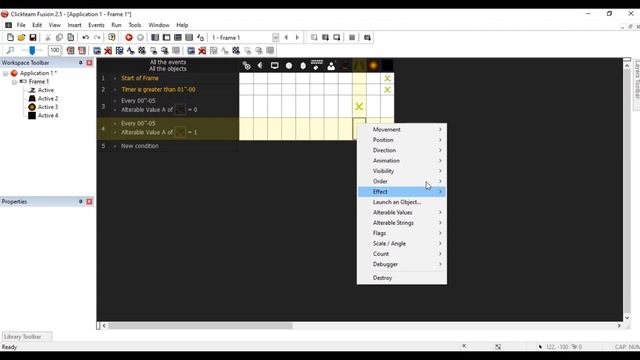Click Active 4 action checkmark in event 2

tap(387, 89)
